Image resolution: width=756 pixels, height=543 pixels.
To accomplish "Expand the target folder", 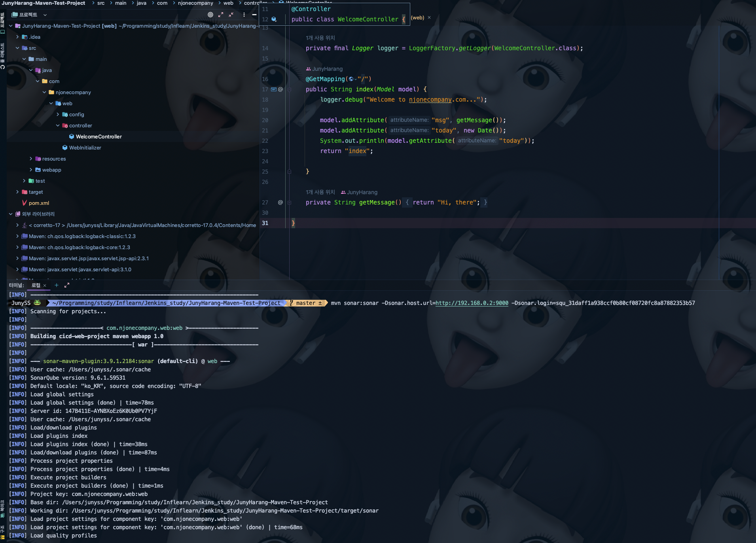I will point(17,192).
